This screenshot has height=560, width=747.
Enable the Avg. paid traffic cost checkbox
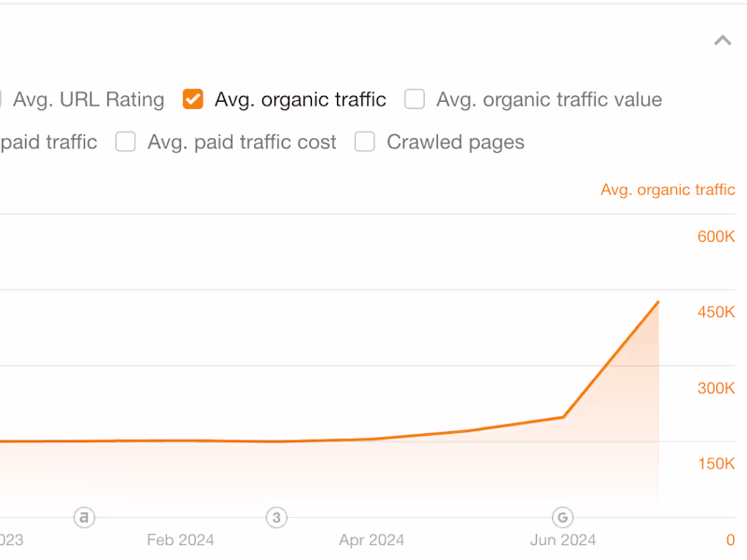(x=126, y=142)
